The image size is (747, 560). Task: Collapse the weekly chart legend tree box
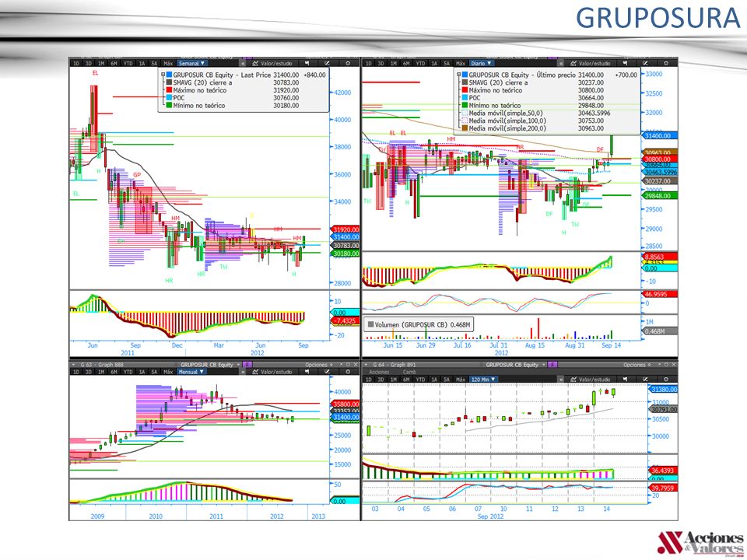[x=163, y=75]
